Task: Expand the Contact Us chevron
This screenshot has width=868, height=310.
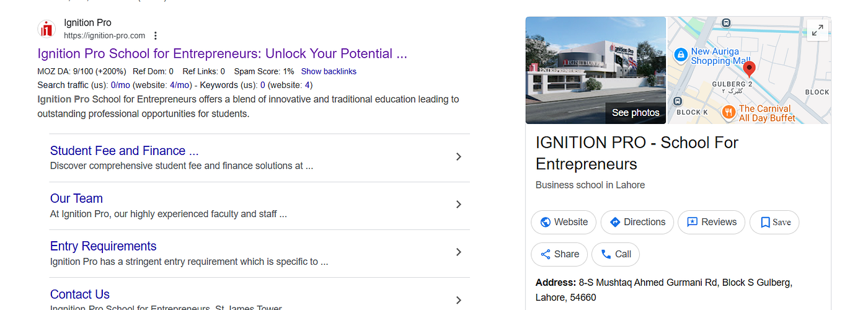Action: coord(458,300)
